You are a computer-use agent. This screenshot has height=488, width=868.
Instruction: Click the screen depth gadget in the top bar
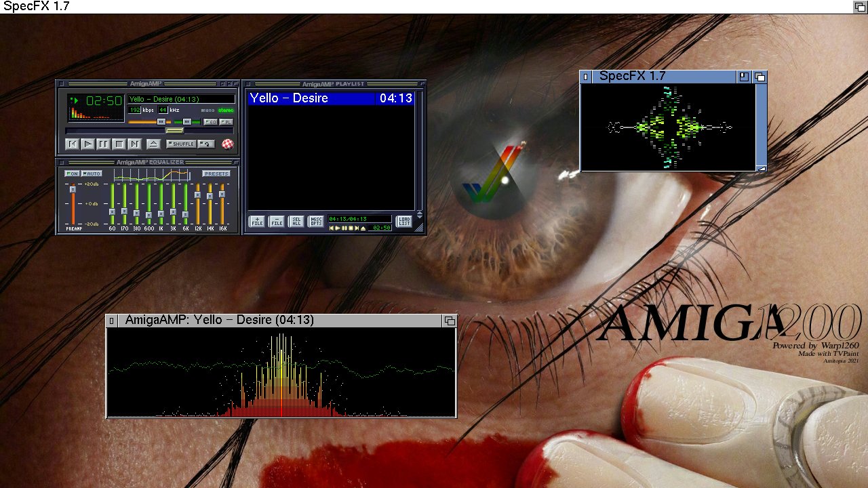[860, 7]
